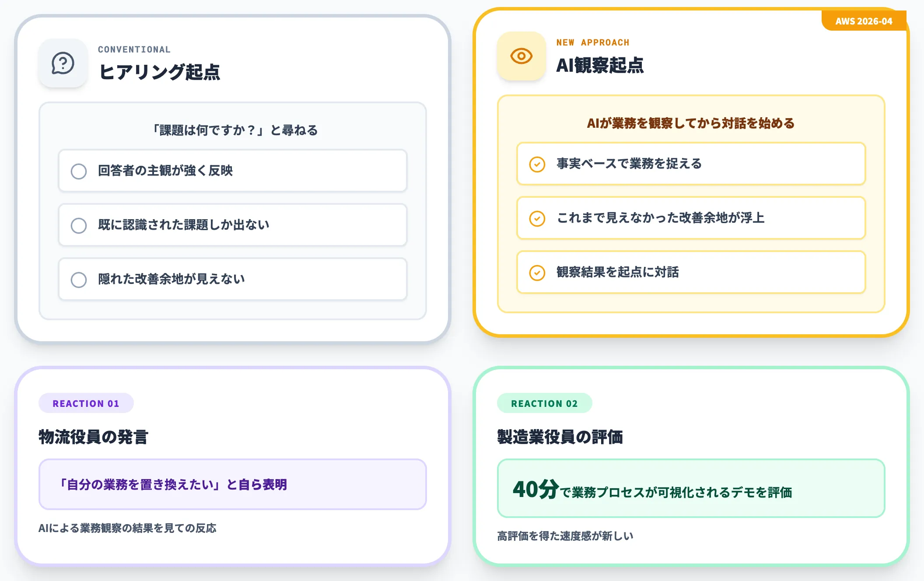This screenshot has height=581, width=924.
Task: Click the 隠れた改善余地が見えない text
Action: click(x=171, y=279)
